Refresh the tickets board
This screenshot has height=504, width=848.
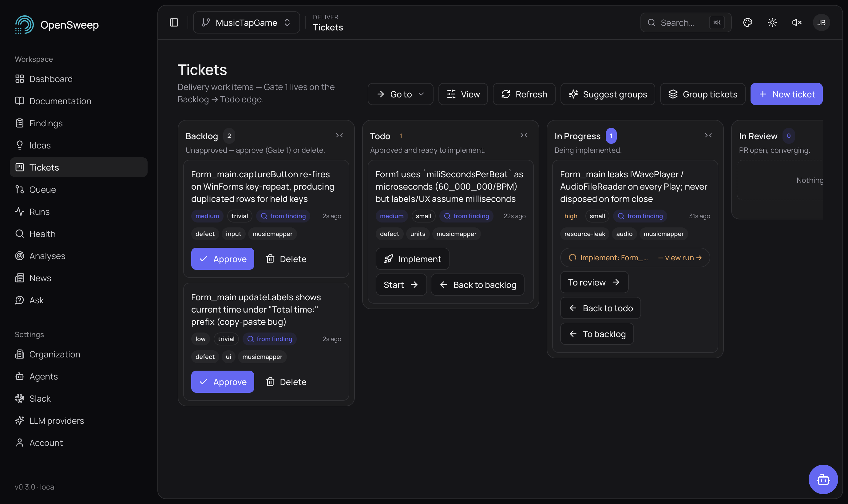coord(524,94)
